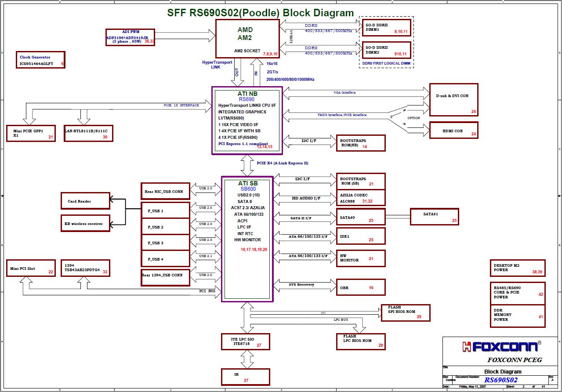Image resolution: width=562 pixels, height=392 pixels.
Task: Select the BOOTSTRAPS ROM(NB) block
Action: tap(361, 143)
